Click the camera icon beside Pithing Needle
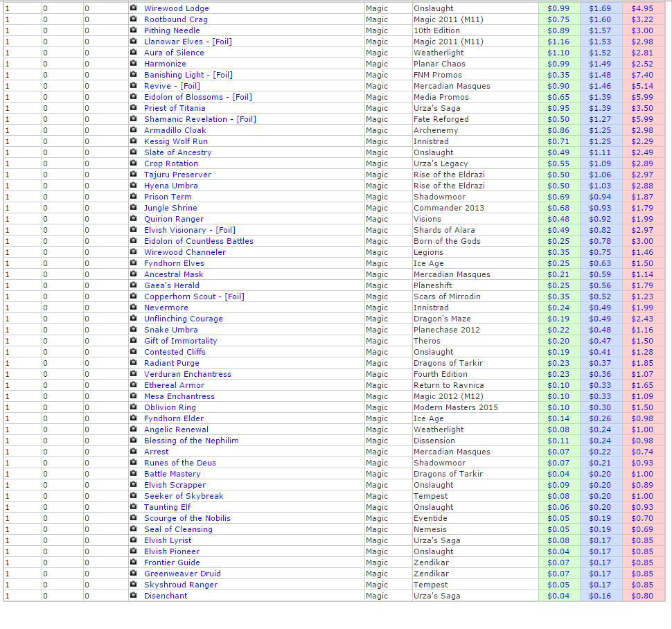Image resolution: width=672 pixels, height=629 pixels. [x=133, y=30]
